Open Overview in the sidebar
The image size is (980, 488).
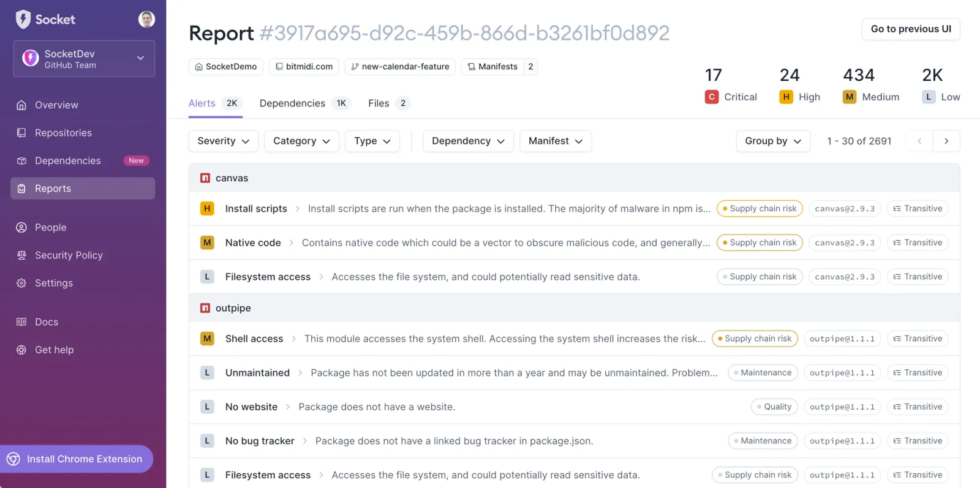83,105
